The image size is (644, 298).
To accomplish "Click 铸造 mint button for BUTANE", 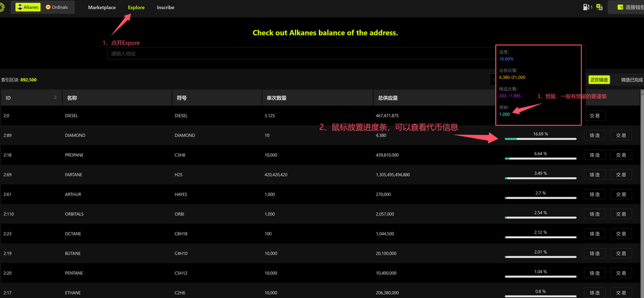I will (x=595, y=253).
